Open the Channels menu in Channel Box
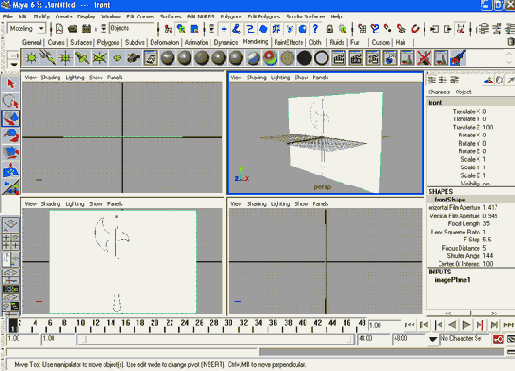The image size is (515, 371). pyautogui.click(x=439, y=92)
